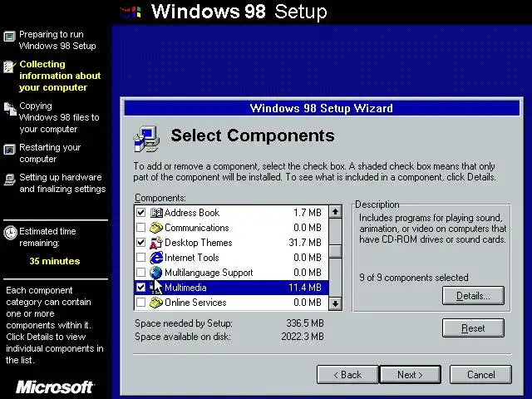Click the Internet Tools 'e' icon
Screen dimensions: 532x399
tap(156, 258)
